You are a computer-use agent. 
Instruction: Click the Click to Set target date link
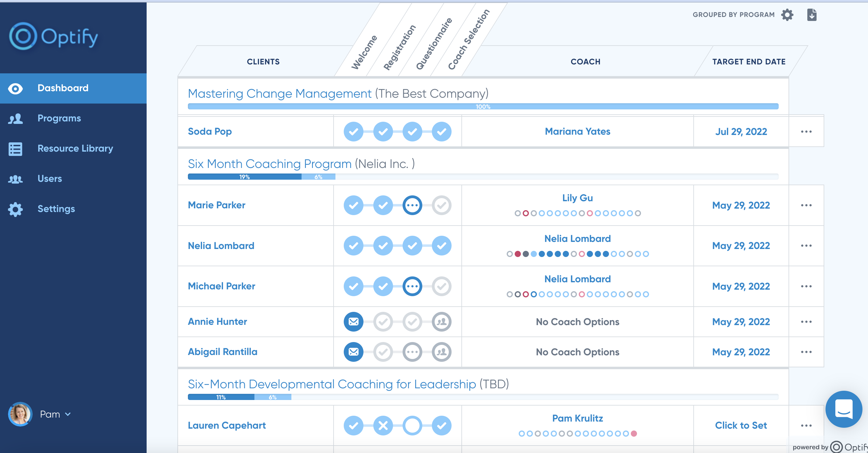pyautogui.click(x=741, y=425)
